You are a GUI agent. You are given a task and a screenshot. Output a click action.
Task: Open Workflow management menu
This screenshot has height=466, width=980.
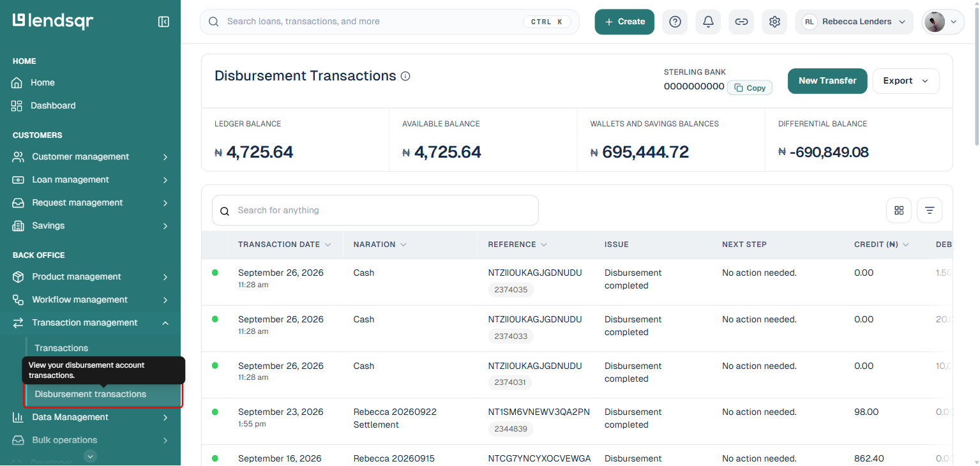(90, 300)
